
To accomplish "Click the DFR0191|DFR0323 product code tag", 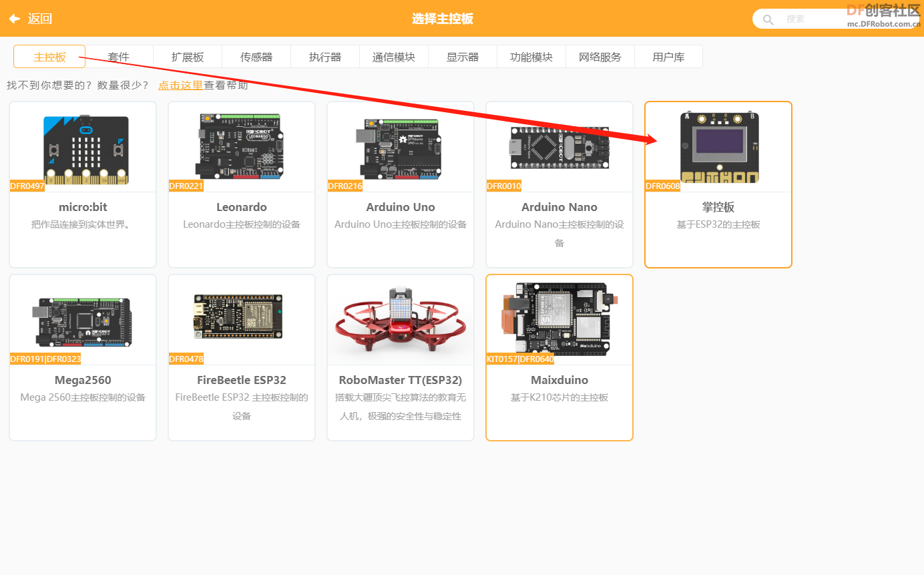I will click(x=45, y=359).
